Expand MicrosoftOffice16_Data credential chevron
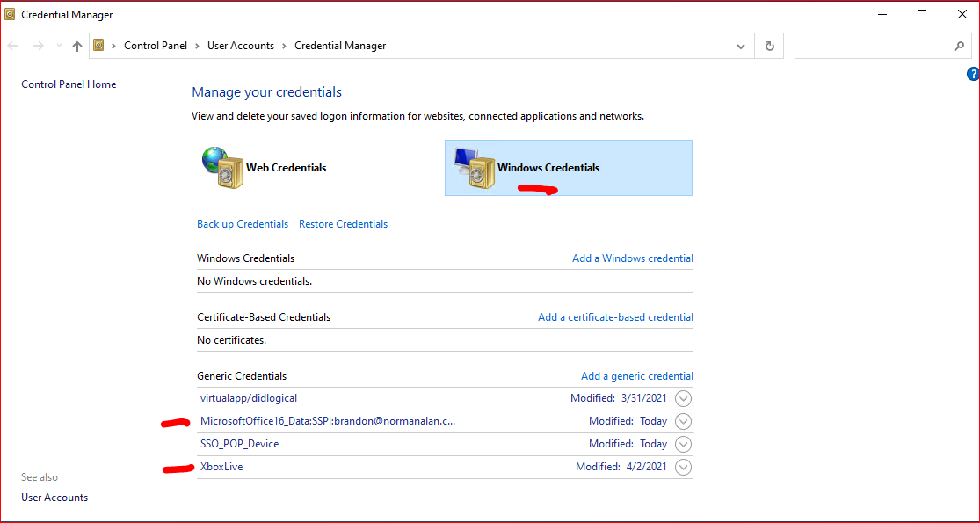The image size is (980, 523). pyautogui.click(x=684, y=421)
